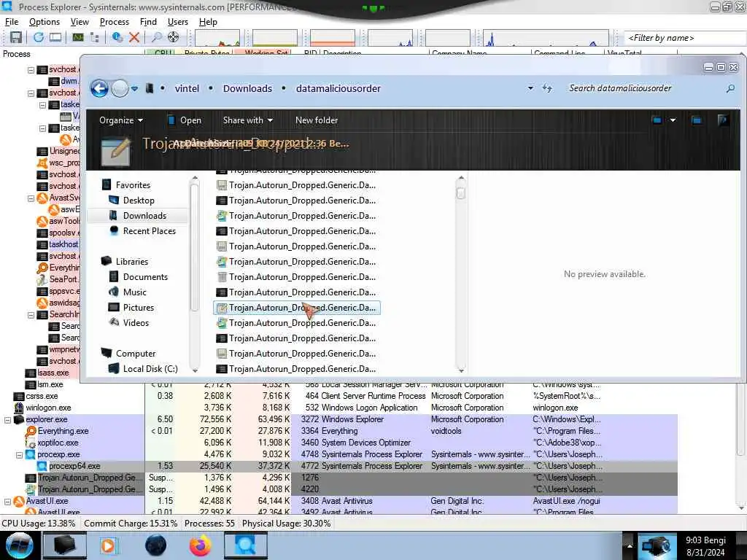Viewport: 747px width, 560px height.
Task: Click the vintel breadcrumb in address bar
Action: point(187,88)
